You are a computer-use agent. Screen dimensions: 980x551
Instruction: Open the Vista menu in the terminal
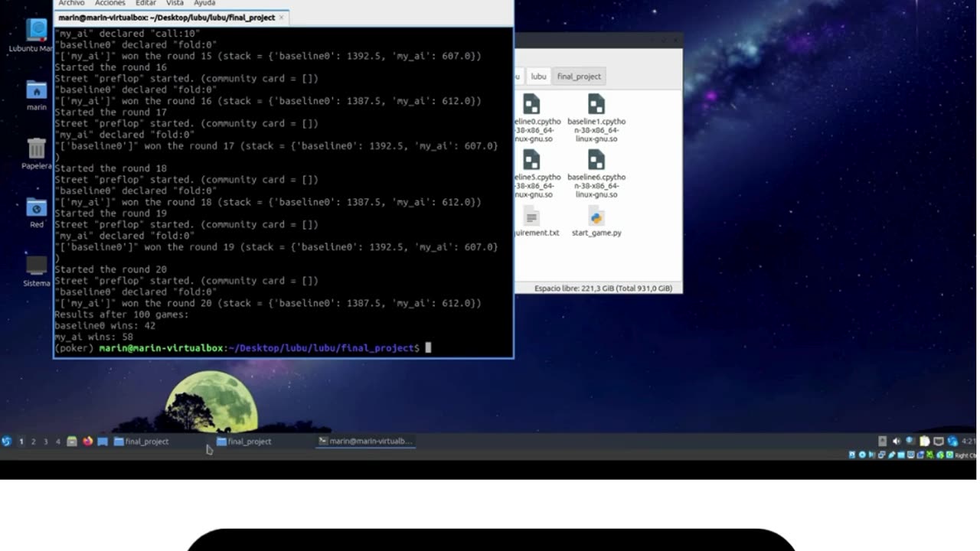click(175, 3)
